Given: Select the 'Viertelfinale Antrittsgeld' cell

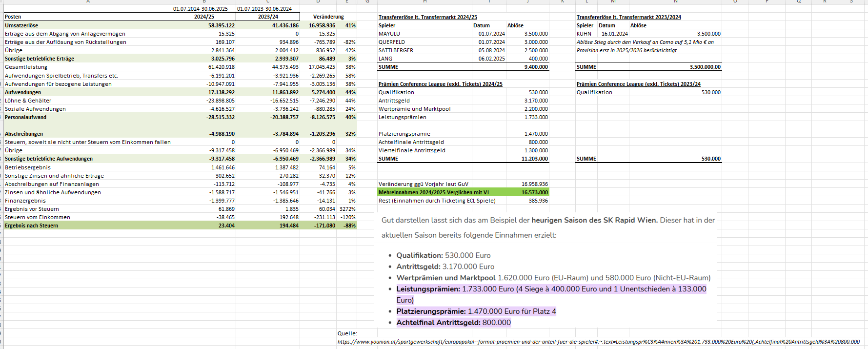Looking at the screenshot, I should click(x=412, y=150).
